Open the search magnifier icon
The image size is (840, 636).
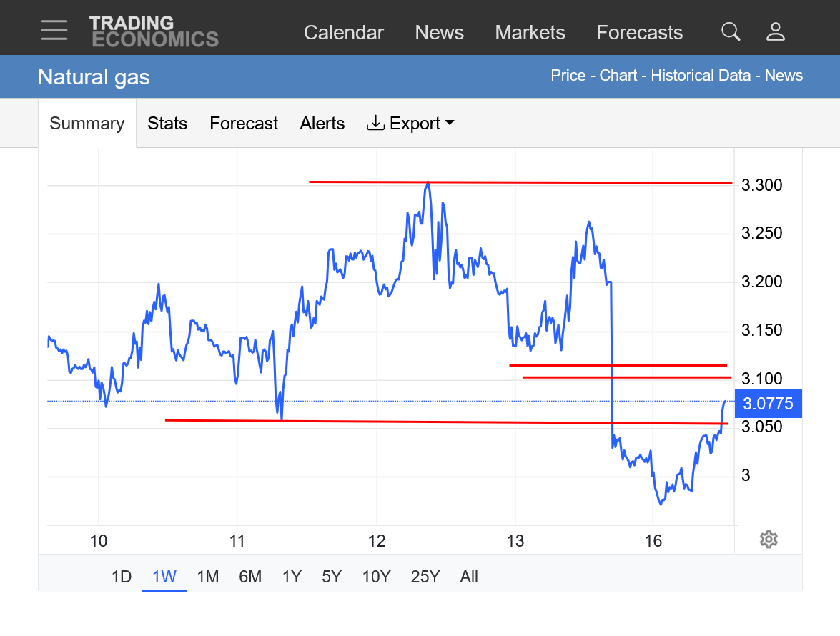tap(731, 31)
